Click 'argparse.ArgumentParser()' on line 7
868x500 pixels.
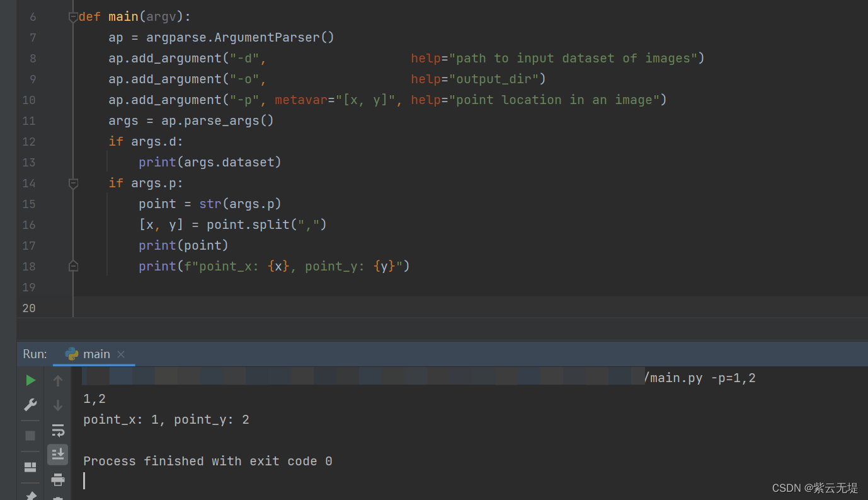point(240,38)
